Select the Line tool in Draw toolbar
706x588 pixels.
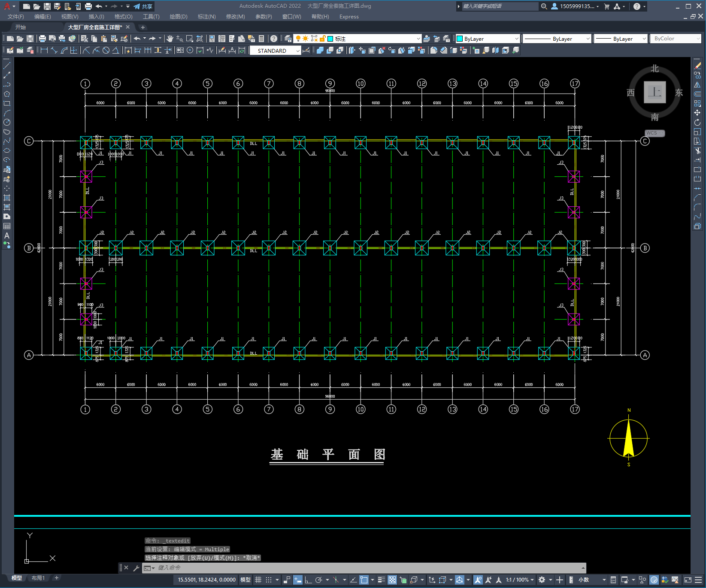pos(7,66)
